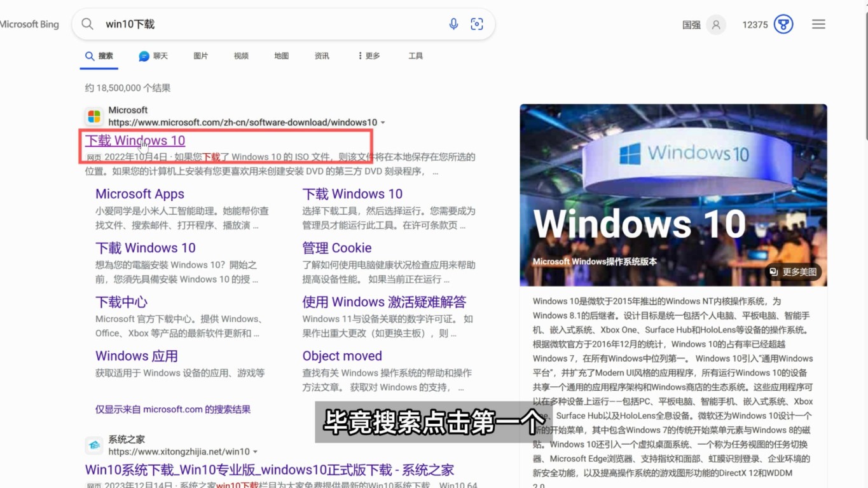Image resolution: width=868 pixels, height=488 pixels.
Task: Open the 管理 Cookie sublink
Action: click(x=337, y=248)
